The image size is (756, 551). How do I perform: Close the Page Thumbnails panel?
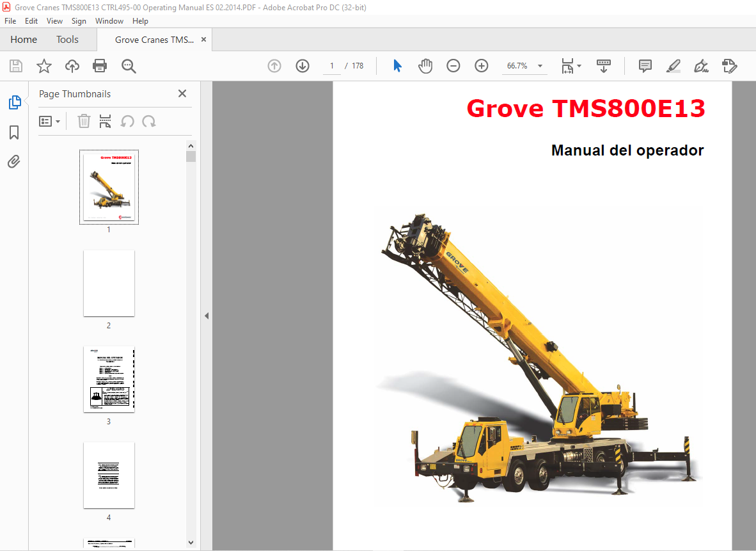click(x=182, y=93)
